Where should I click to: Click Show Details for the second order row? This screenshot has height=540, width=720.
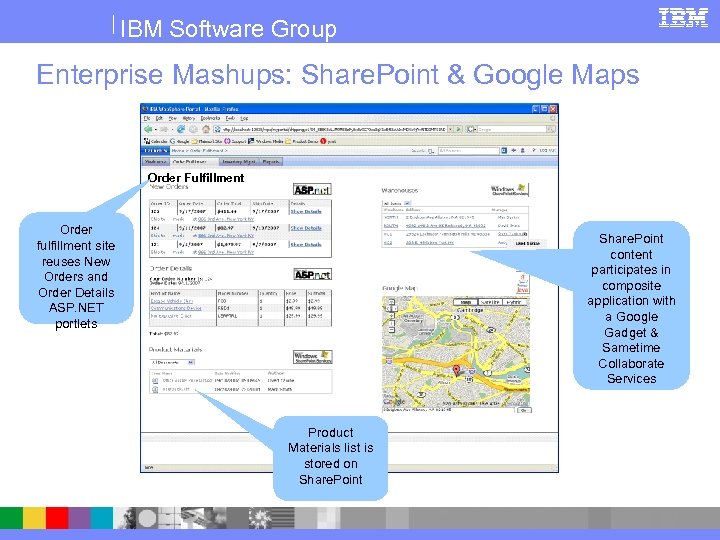click(x=306, y=228)
